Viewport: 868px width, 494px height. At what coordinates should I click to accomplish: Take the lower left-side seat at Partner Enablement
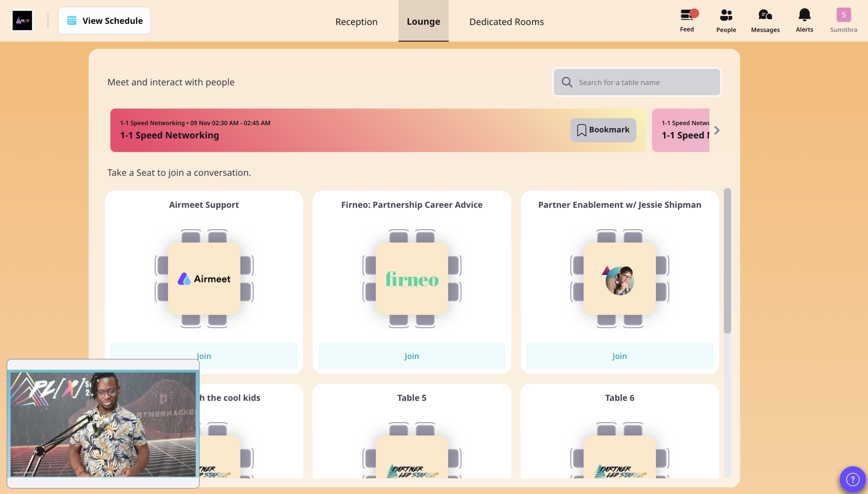click(577, 292)
